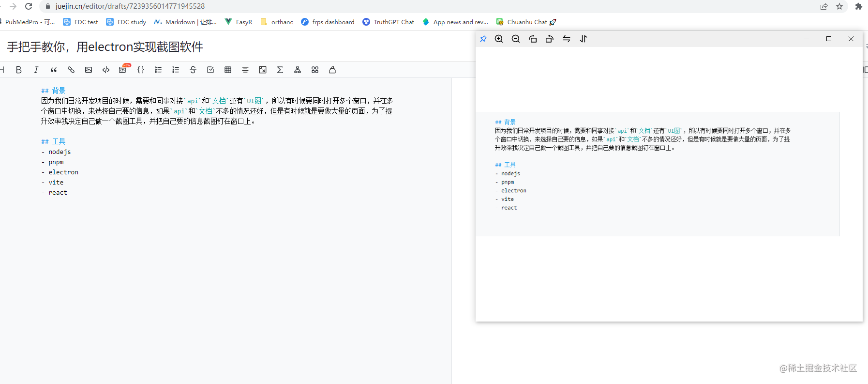Insert a math formula with sigma icon
Image resolution: width=868 pixels, height=384 pixels.
coord(280,70)
